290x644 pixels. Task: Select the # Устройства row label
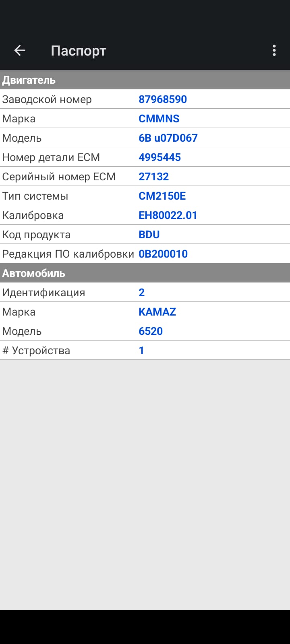point(36,351)
